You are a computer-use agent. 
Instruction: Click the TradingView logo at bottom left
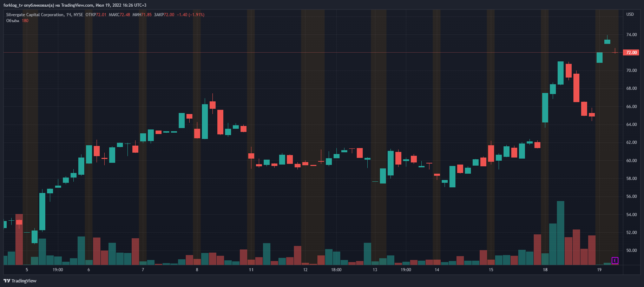[x=20, y=281]
